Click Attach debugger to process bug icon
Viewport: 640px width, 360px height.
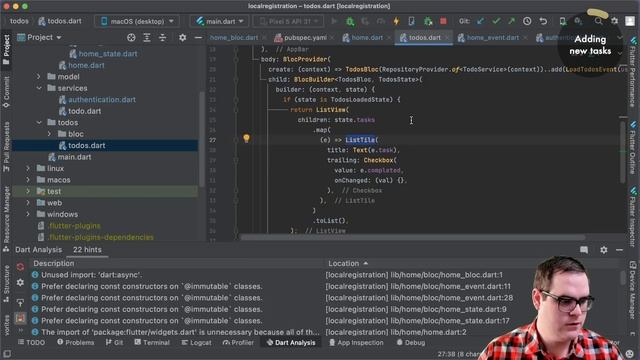tap(428, 21)
